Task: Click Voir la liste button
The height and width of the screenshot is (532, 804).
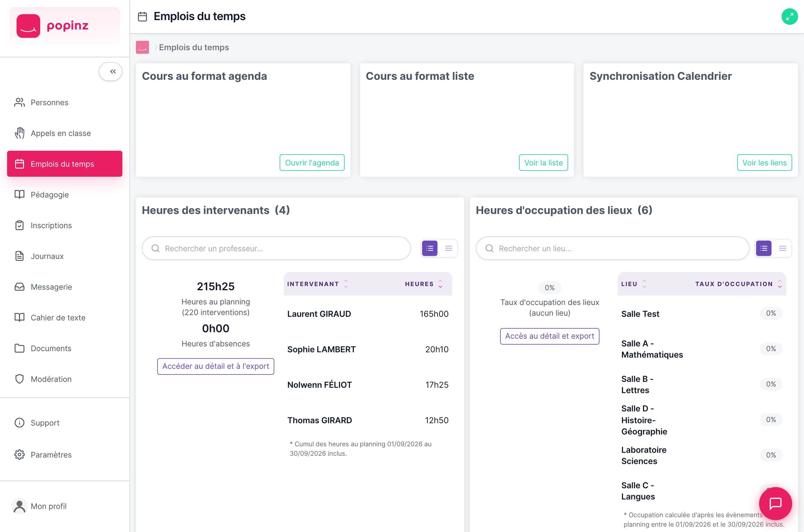Action: 544,163
